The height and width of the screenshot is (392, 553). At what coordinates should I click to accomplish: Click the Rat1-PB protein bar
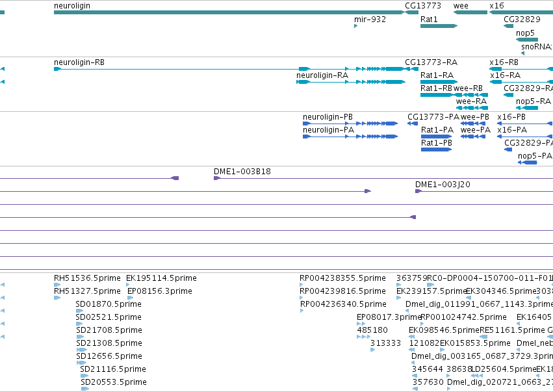(436, 150)
